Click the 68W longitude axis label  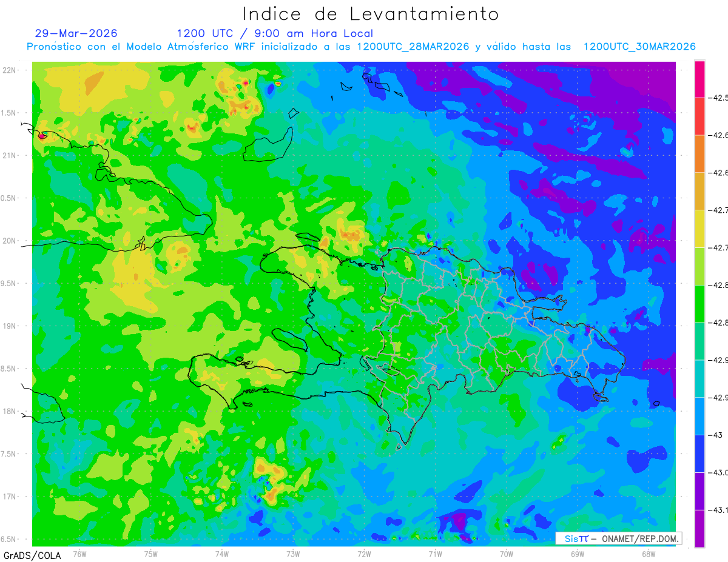[648, 554]
